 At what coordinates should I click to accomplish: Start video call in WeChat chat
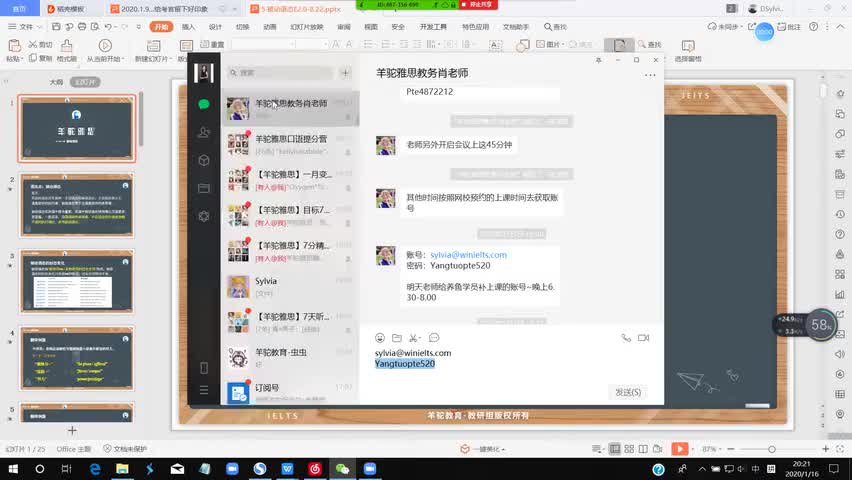pos(643,338)
